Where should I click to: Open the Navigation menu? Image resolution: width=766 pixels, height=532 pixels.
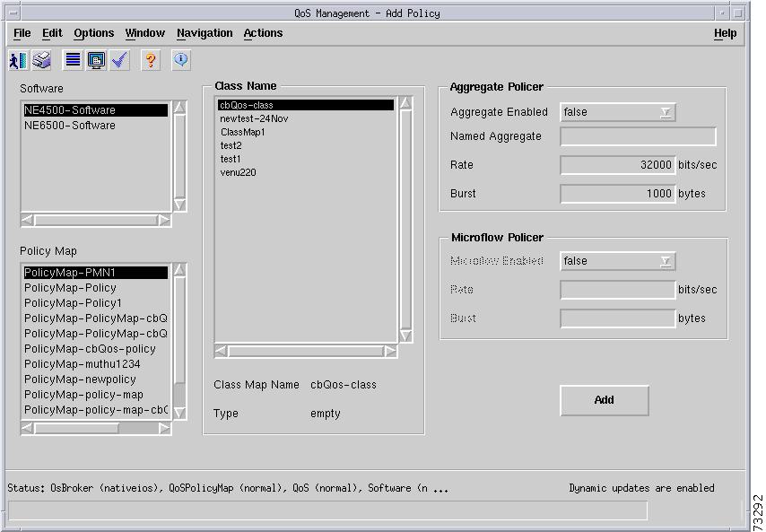point(205,33)
